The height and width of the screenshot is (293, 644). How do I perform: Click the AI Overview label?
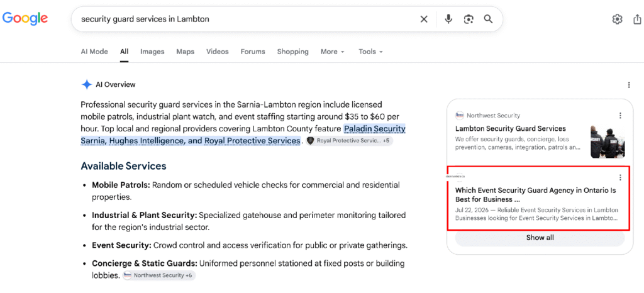pos(116,84)
